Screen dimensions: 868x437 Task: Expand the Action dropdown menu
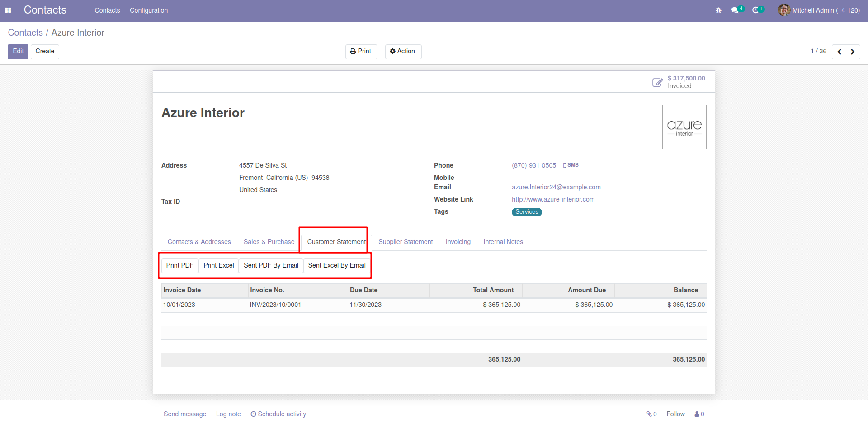[403, 52]
